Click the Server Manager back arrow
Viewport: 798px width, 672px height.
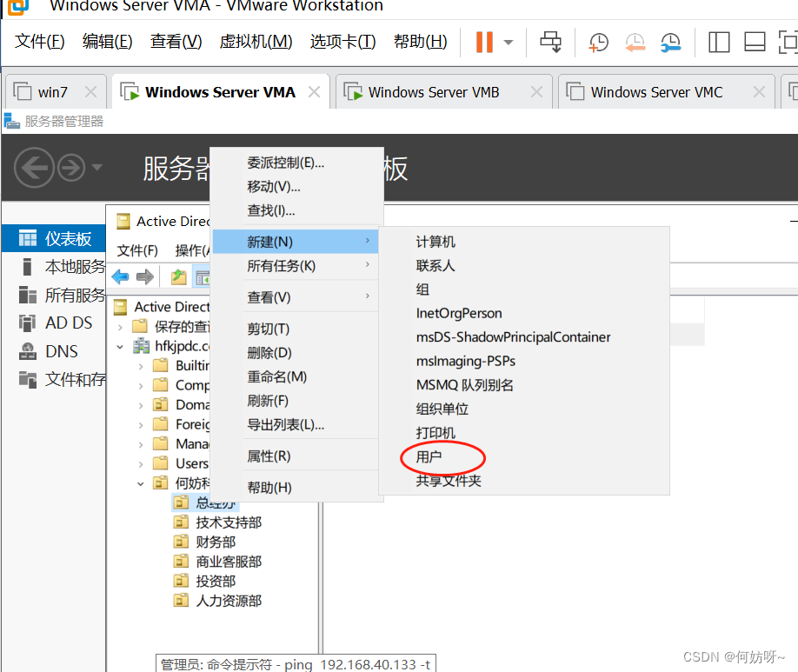(x=33, y=167)
